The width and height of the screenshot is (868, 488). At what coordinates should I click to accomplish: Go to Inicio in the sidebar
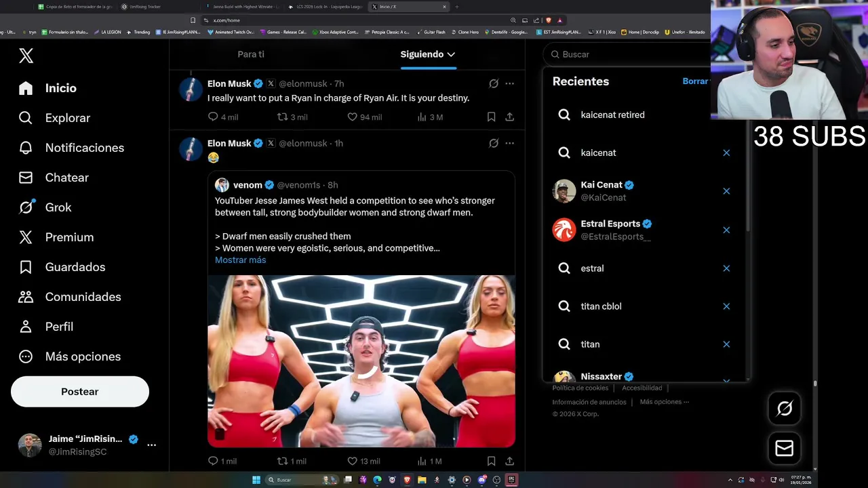(x=47, y=88)
